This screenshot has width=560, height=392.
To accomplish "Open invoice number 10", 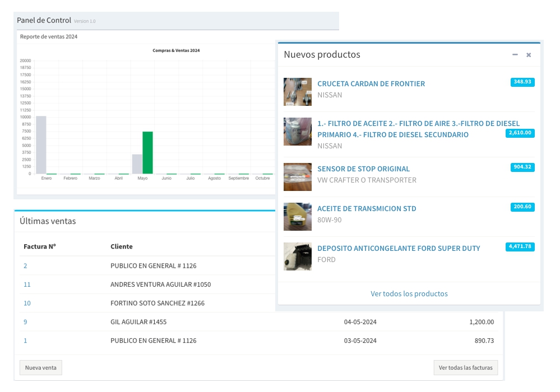I will 27,303.
